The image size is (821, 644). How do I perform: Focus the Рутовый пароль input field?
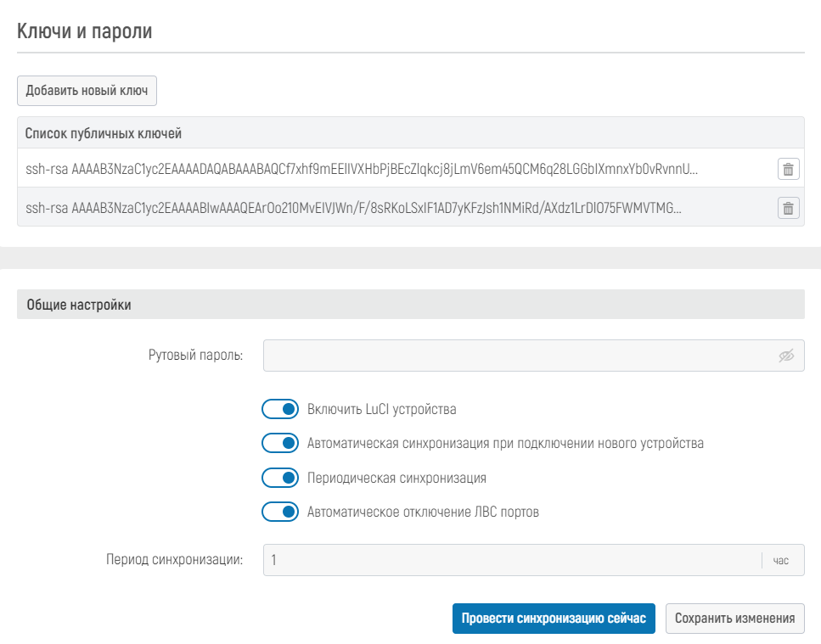(516, 356)
